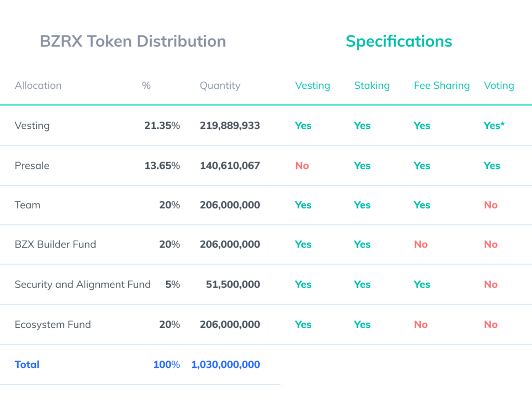
Task: Select the Ecosystem Fund row label
Action: 52,324
